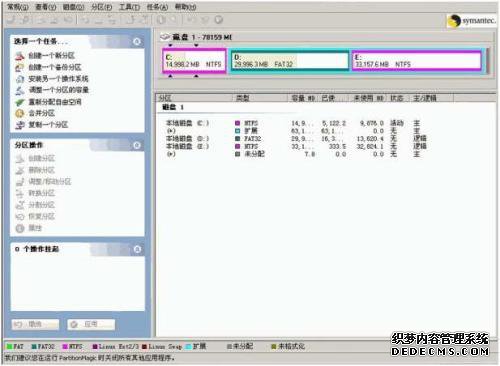This screenshot has height=366, width=500.
Task: Select the 本地磁盘 (C:) row in the list
Action: 293,123
